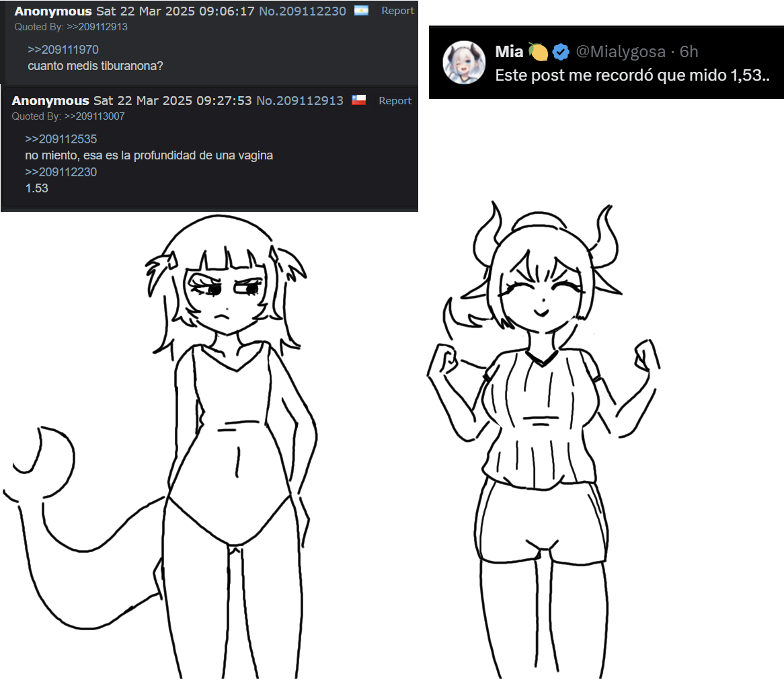Report post No.209112230
Image resolution: width=784 pixels, height=682 pixels.
point(397,11)
